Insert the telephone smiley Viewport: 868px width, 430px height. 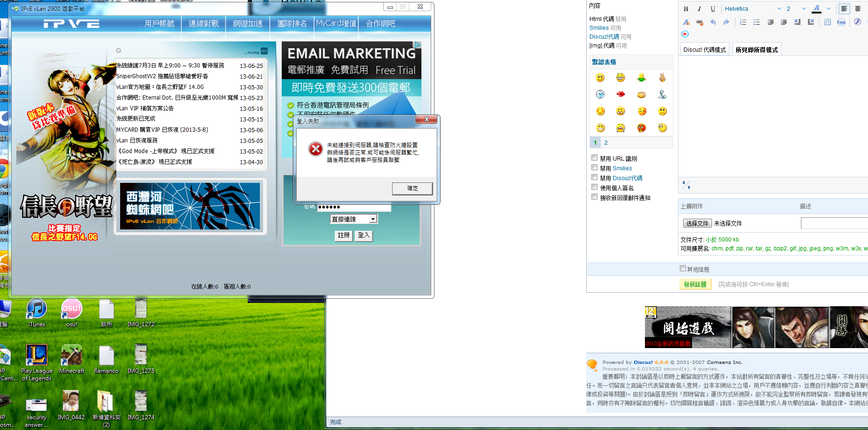tap(662, 94)
